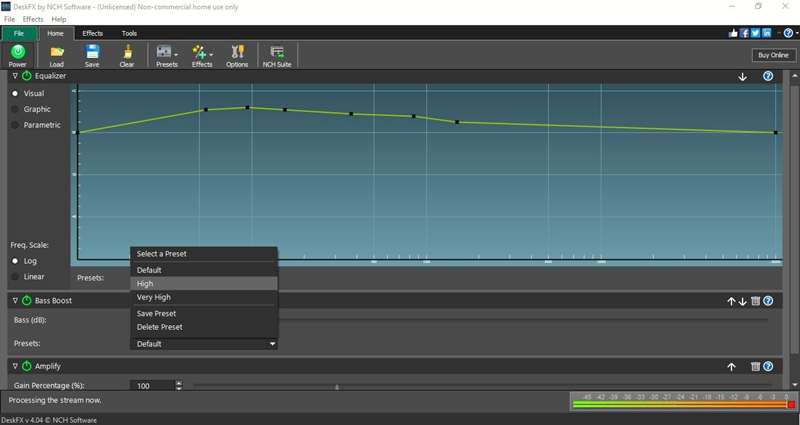Click the Delete Preset option
The width and height of the screenshot is (800, 425).
(204, 327)
